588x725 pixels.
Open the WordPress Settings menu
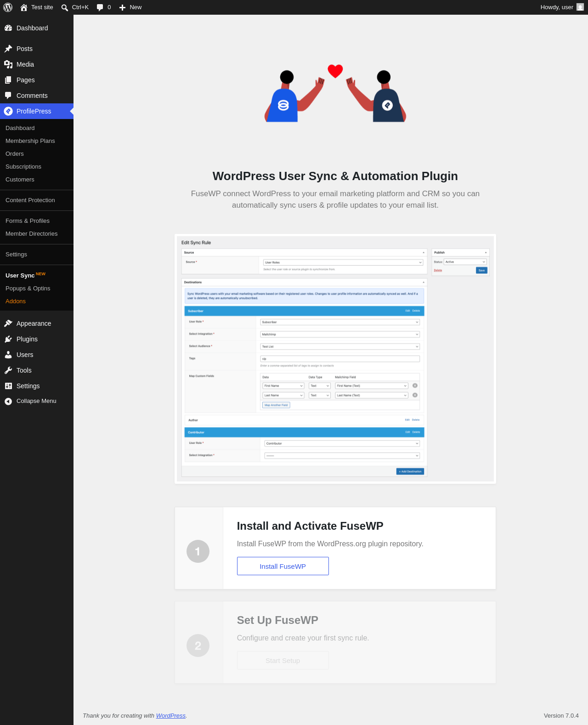(x=37, y=386)
